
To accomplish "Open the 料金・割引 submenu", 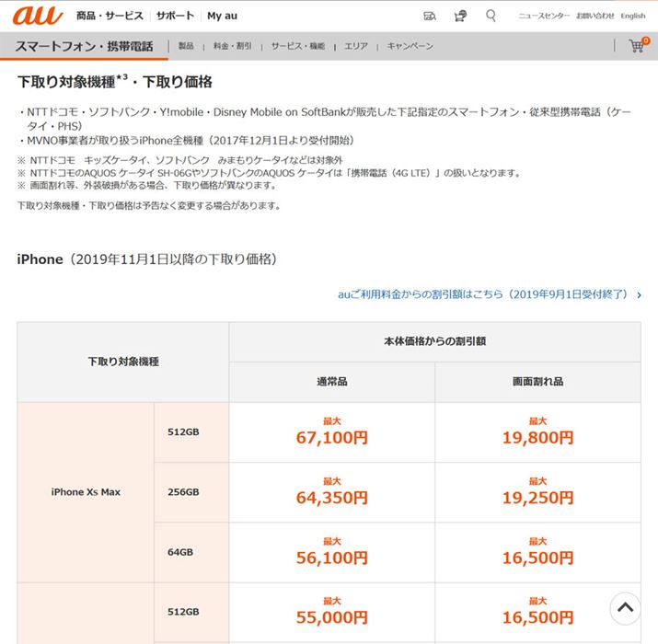I will [x=233, y=46].
